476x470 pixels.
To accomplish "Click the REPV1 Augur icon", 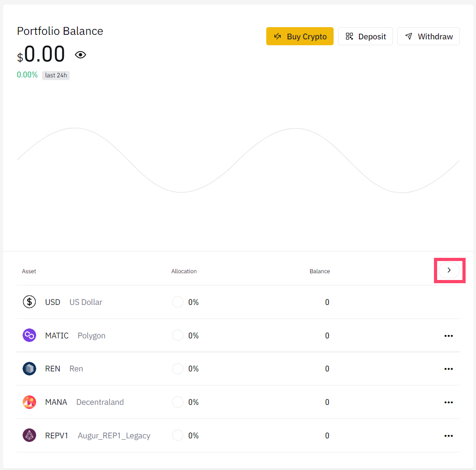I will 29,436.
